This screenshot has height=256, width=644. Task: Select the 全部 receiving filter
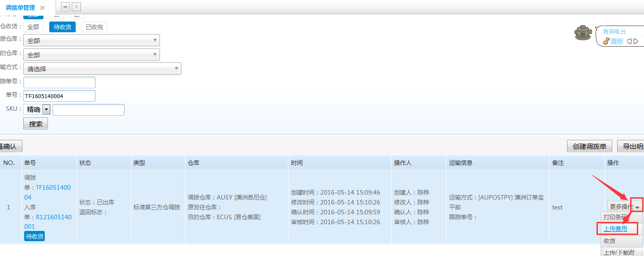point(33,27)
